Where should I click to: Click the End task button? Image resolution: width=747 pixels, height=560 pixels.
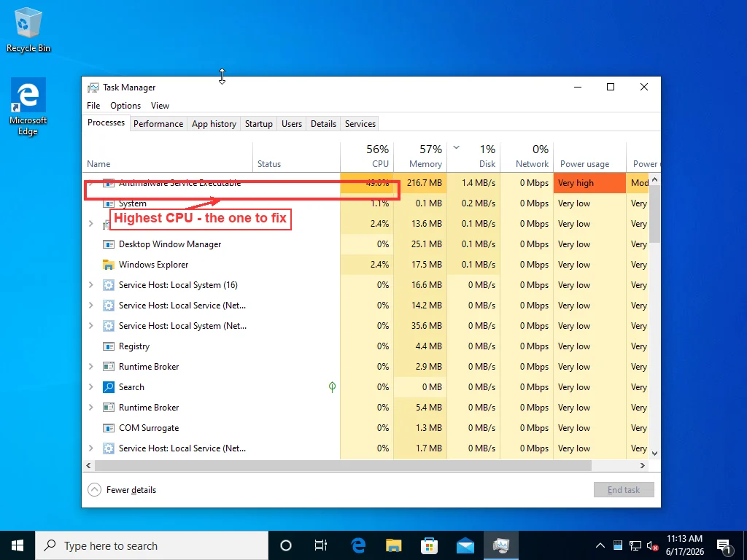tap(624, 489)
